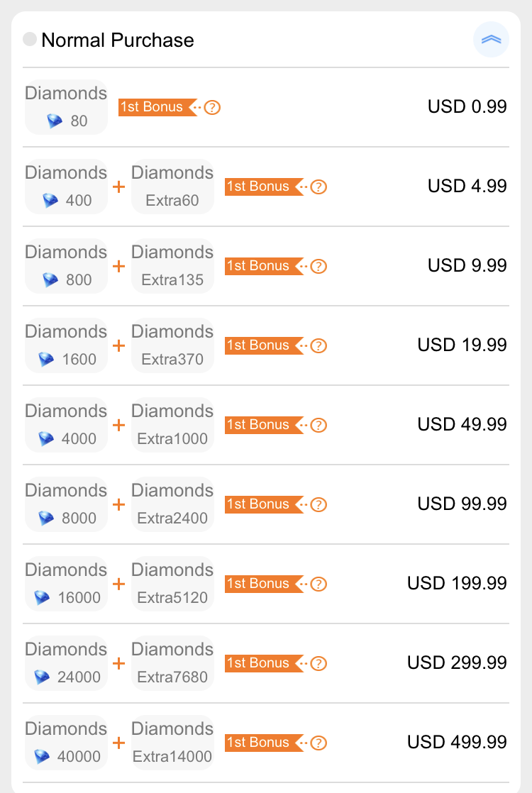Pick the USD 99.99 price
This screenshot has height=793, width=532.
coord(462,504)
